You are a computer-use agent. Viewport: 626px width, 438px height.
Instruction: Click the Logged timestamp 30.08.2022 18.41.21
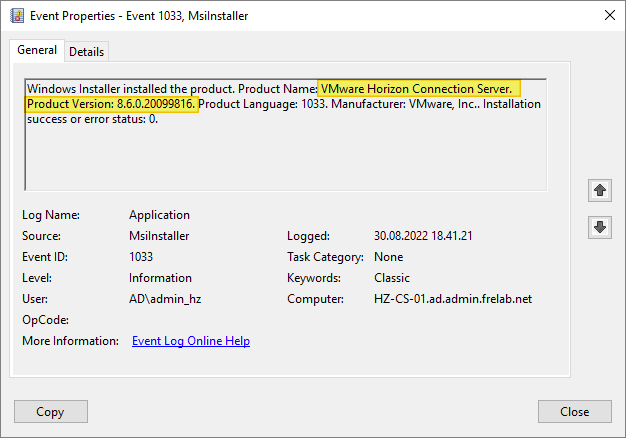(422, 236)
